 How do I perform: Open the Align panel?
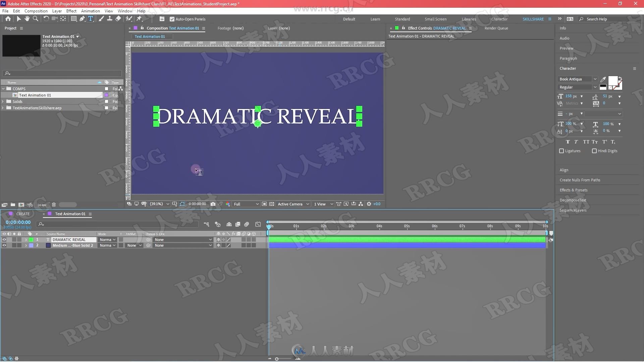(x=564, y=170)
